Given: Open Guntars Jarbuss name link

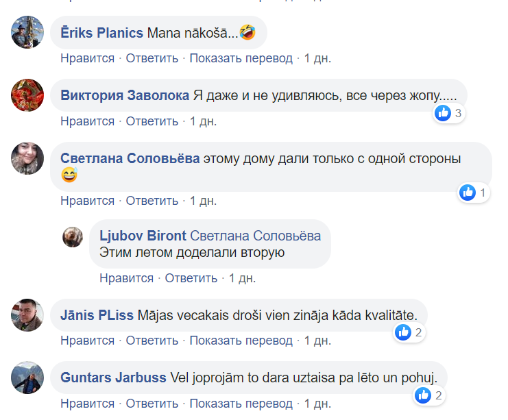Looking at the screenshot, I should coord(113,378).
